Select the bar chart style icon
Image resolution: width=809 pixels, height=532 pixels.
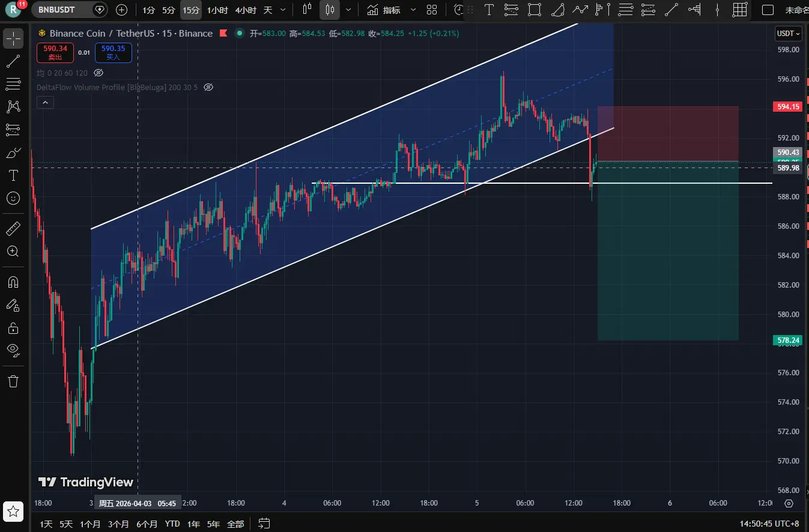(x=308, y=10)
